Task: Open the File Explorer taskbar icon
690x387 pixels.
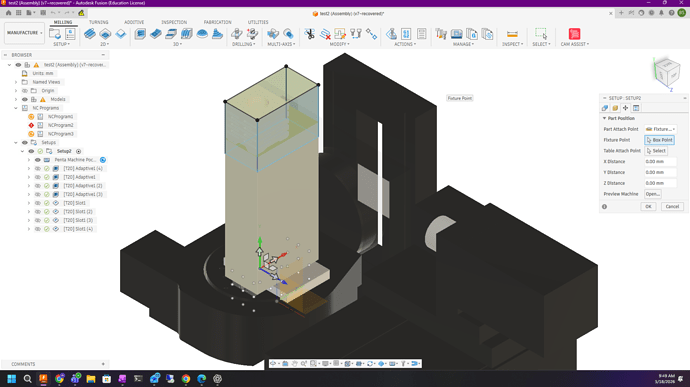Action: coord(91,379)
